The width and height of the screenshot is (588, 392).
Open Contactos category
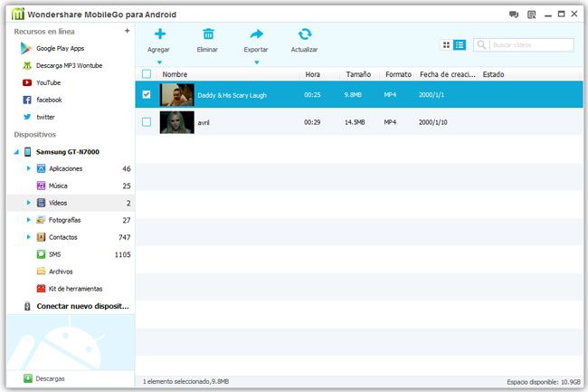click(x=62, y=237)
